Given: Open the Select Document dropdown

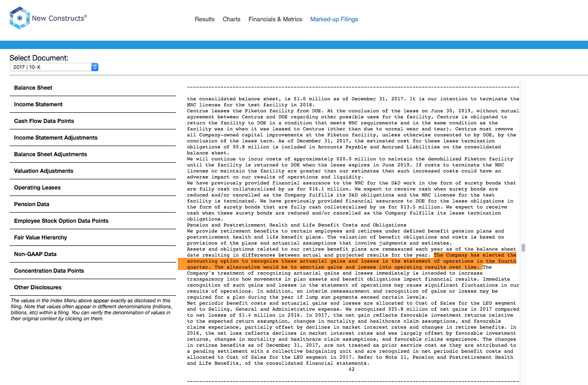Looking at the screenshot, I should [x=54, y=67].
